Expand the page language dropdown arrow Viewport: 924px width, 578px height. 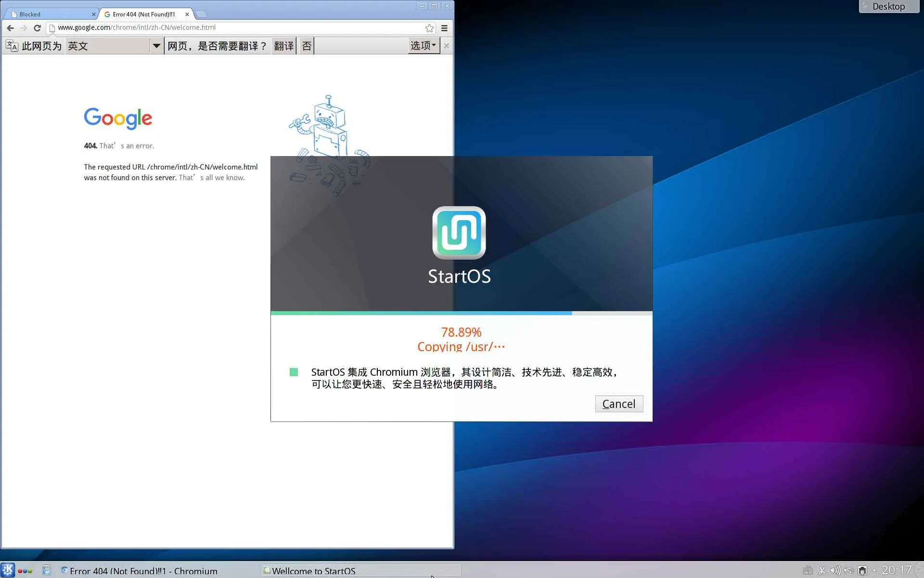tap(156, 46)
